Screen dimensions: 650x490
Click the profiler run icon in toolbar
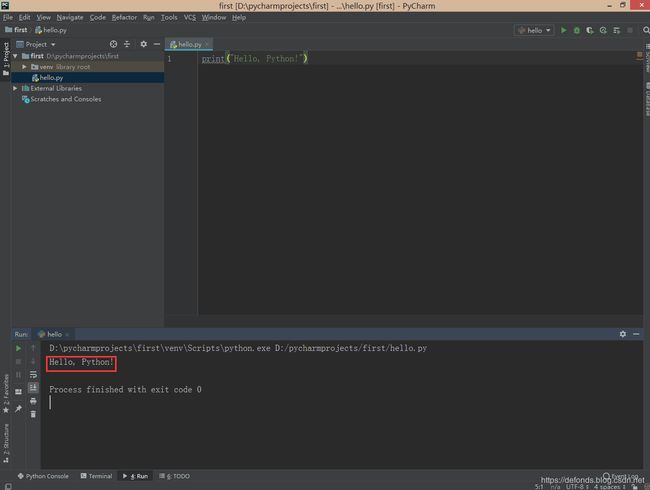point(603,30)
